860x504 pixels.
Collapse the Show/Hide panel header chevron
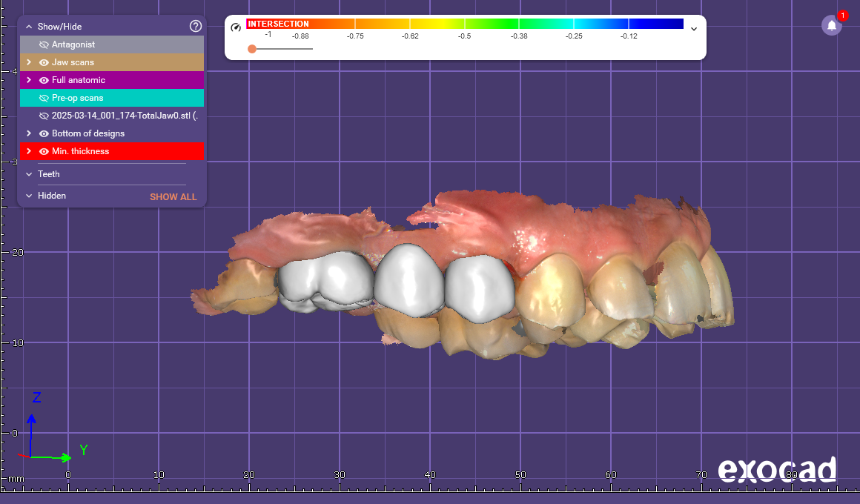(x=29, y=27)
